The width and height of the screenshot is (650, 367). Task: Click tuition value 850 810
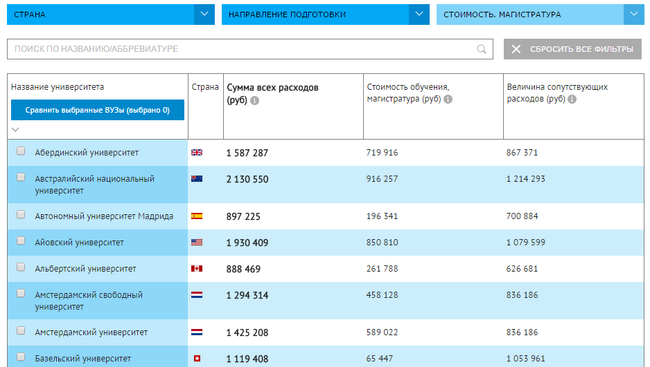tap(382, 242)
